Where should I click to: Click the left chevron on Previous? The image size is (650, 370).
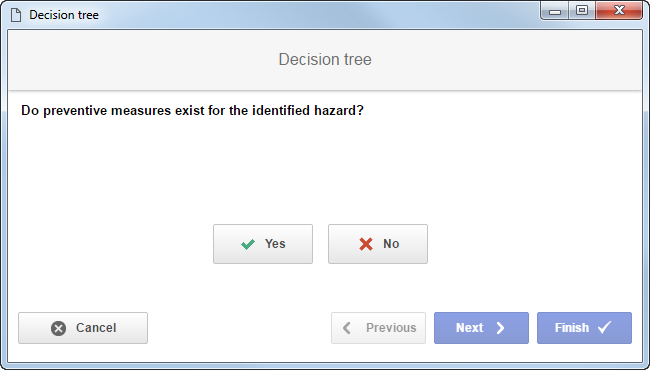347,328
